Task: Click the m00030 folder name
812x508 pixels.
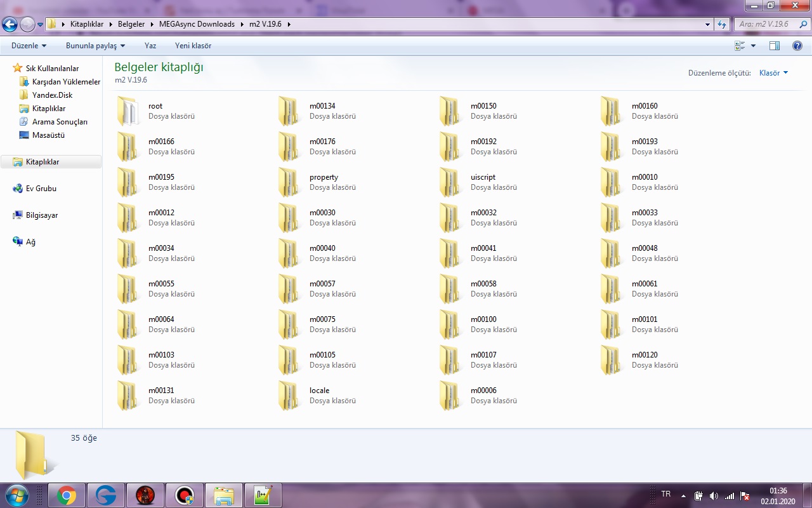Action: [322, 213]
